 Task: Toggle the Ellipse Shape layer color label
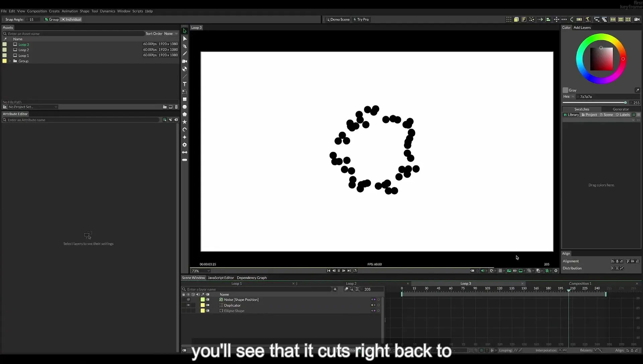(203, 311)
